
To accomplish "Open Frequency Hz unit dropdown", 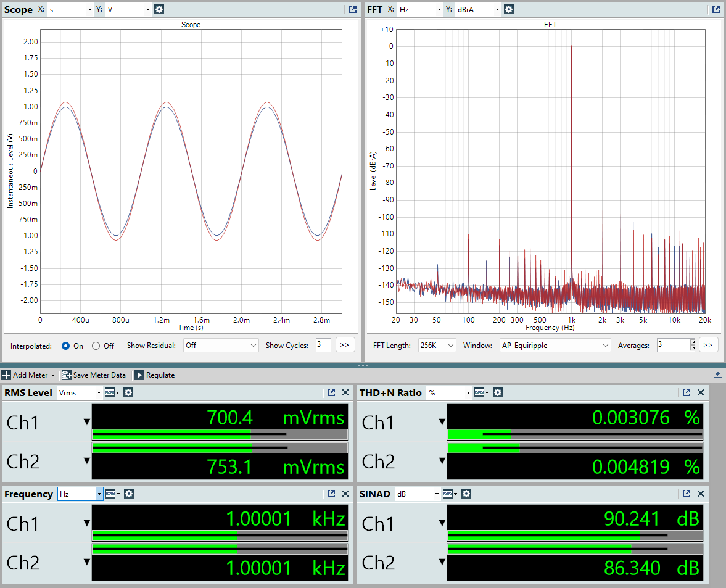I will pyautogui.click(x=80, y=494).
